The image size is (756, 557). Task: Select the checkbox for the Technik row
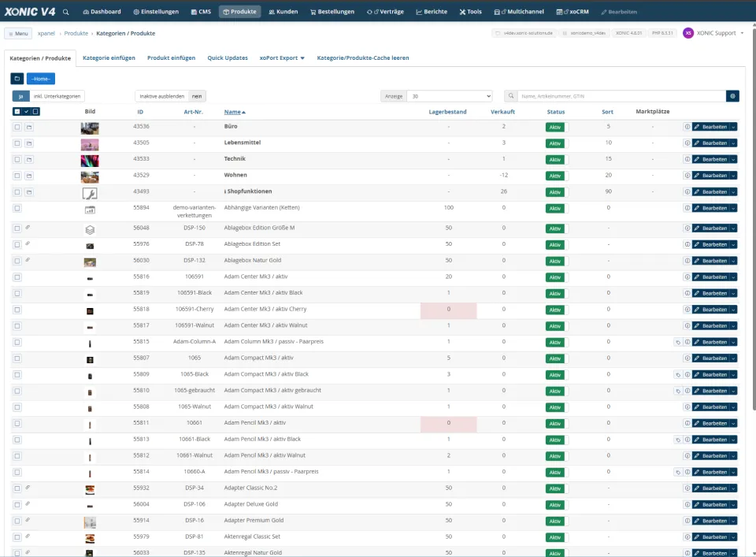[x=17, y=160]
